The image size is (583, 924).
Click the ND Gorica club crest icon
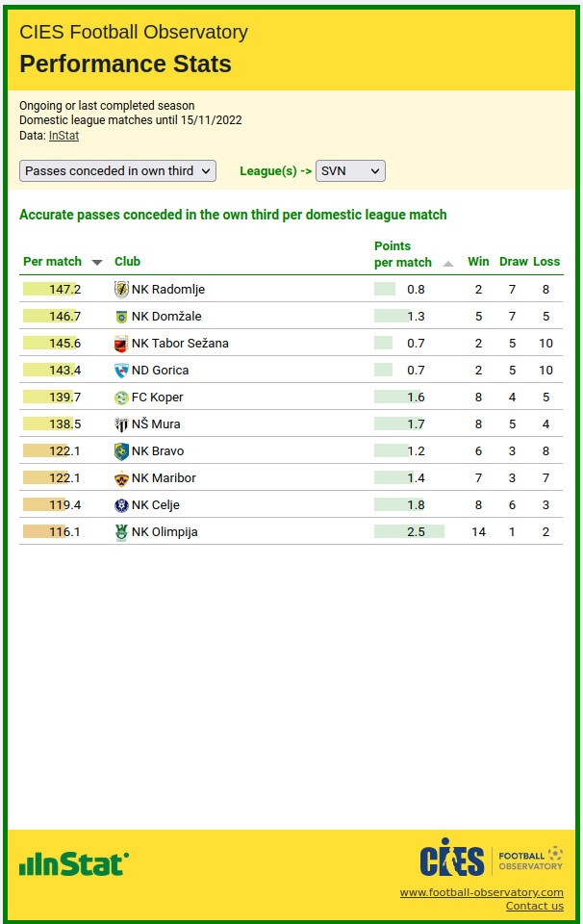pos(121,371)
